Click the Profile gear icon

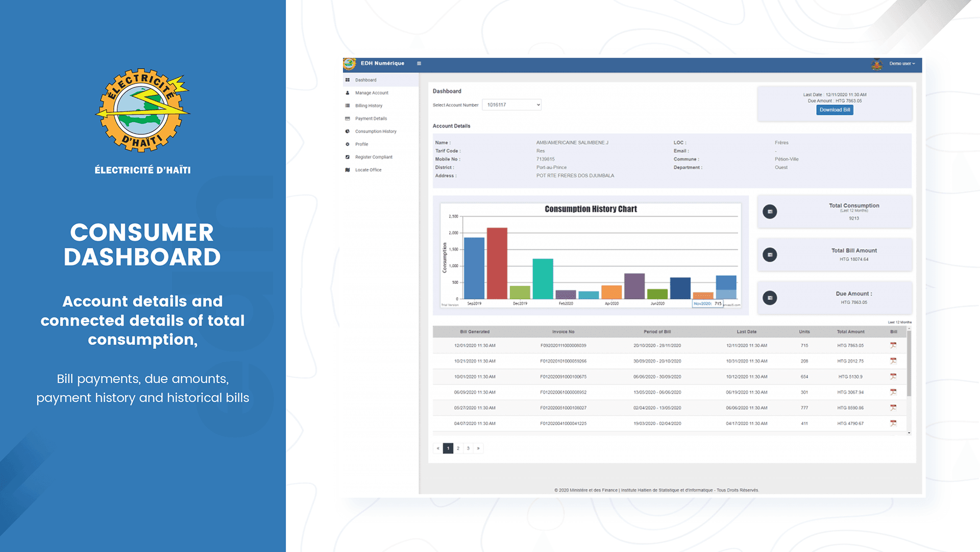(x=348, y=144)
